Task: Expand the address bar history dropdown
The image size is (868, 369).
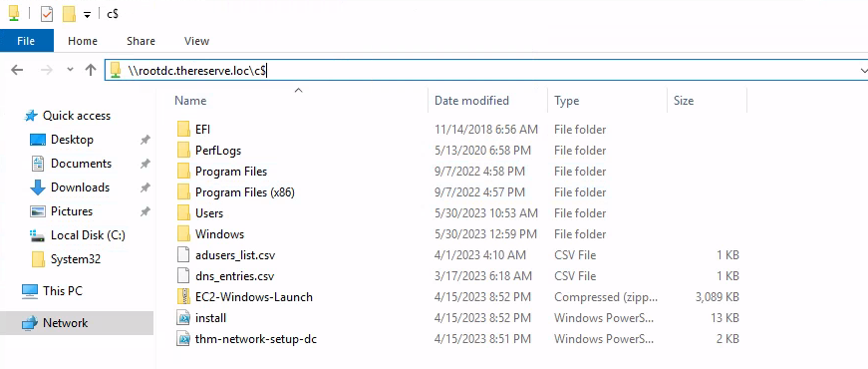Action: click(863, 71)
